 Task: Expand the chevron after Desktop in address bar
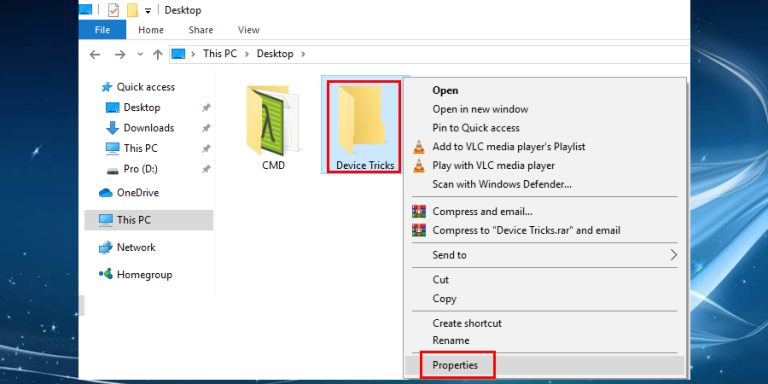coord(303,54)
